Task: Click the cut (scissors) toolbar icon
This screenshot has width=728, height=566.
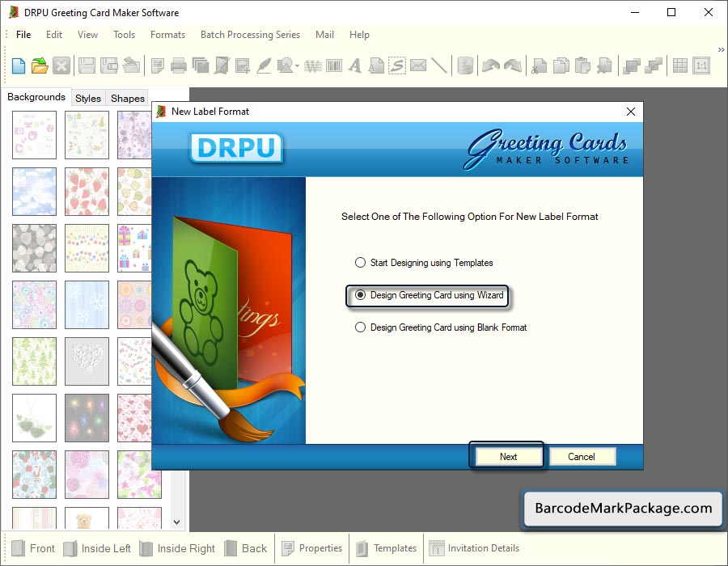Action: tap(539, 65)
